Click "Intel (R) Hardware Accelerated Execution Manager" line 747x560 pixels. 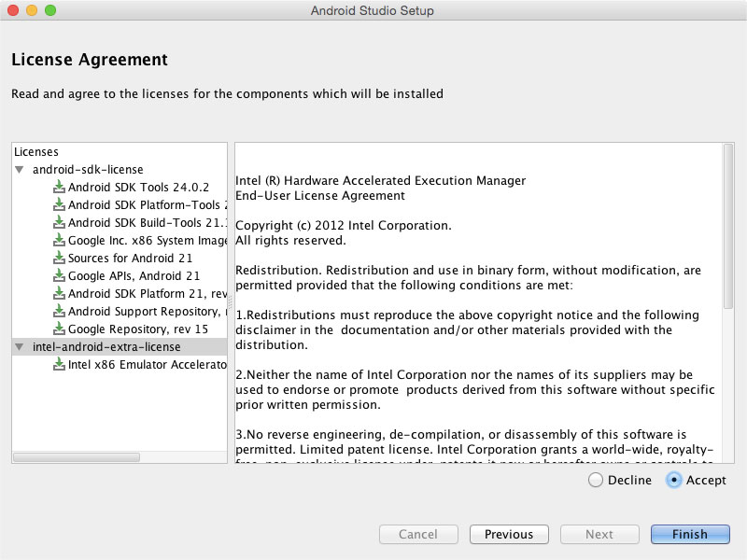click(x=381, y=180)
